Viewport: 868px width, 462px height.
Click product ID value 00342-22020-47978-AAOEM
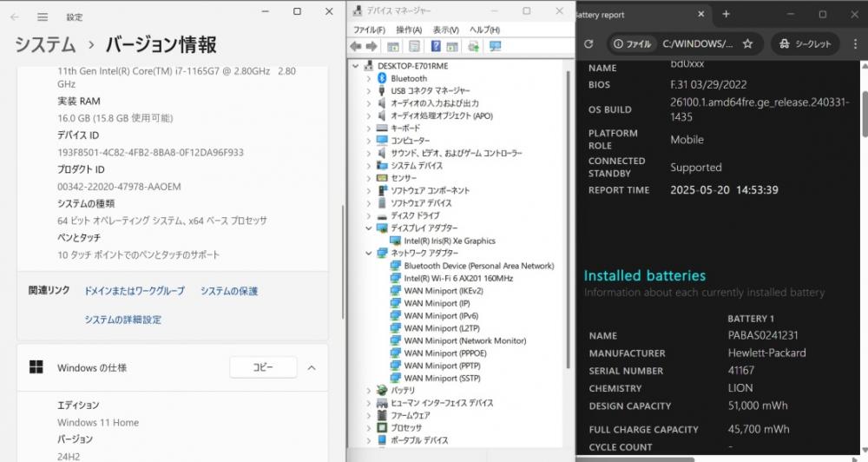[x=119, y=187]
